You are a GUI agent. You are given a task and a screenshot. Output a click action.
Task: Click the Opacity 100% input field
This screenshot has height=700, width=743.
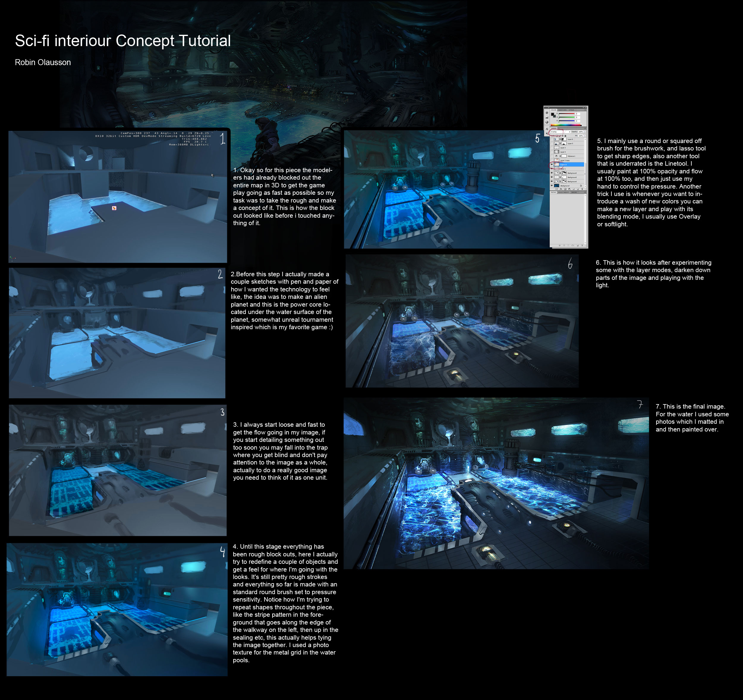[x=581, y=132]
